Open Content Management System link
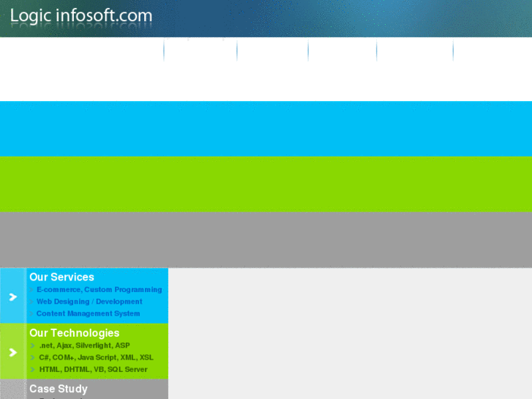The width and height of the screenshot is (532, 399). [89, 313]
